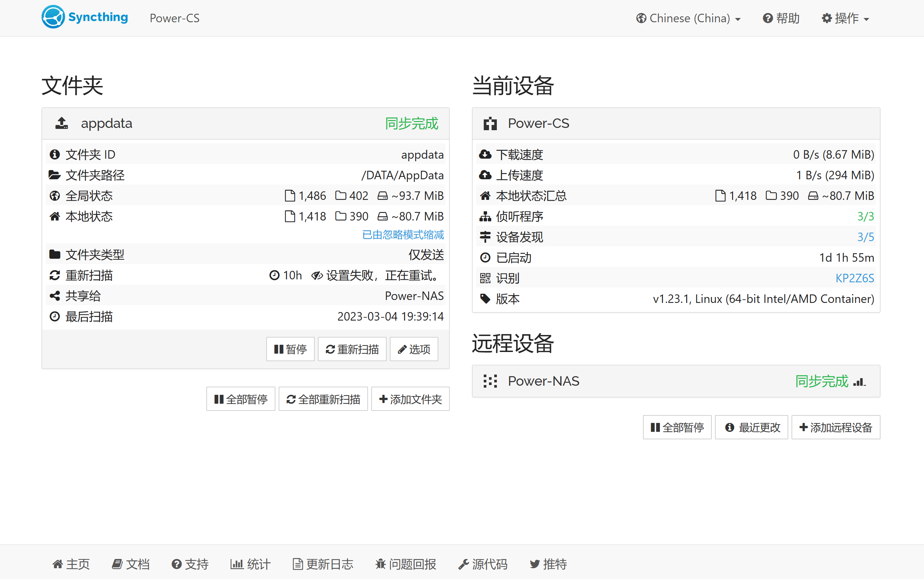Click 全部重新扫描 rescan all button
The width and height of the screenshot is (924, 579).
tap(323, 399)
